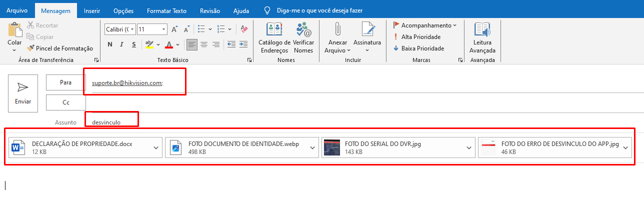Switch to the Ajuda tab
Screen dimensions: 644x207
coord(241,10)
